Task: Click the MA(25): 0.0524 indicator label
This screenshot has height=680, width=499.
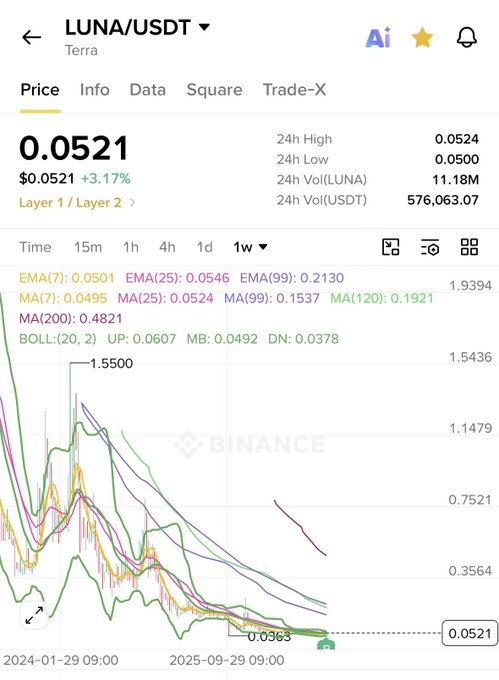Action: 165,298
